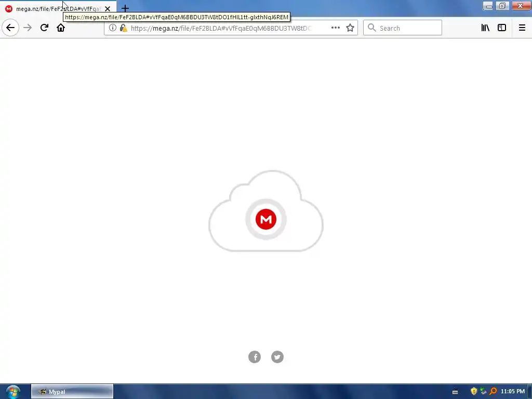
Task: Open the network status tray icon
Action: click(484, 391)
